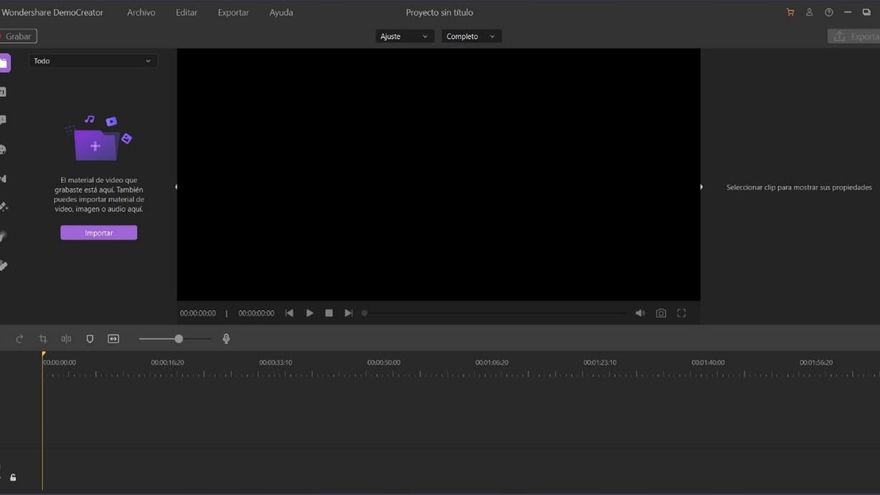The image size is (880, 495).
Task: Collapse the properties panel arrow right of preview
Action: (701, 187)
